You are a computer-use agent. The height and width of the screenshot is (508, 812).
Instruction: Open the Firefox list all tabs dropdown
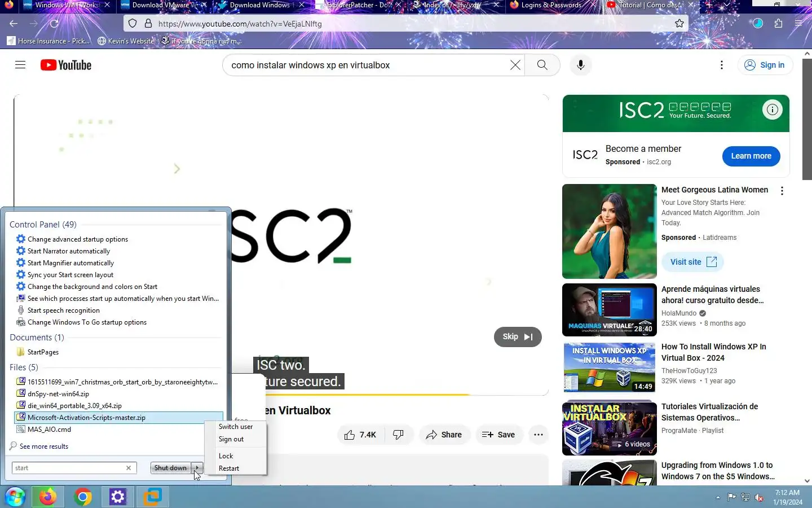[726, 5]
